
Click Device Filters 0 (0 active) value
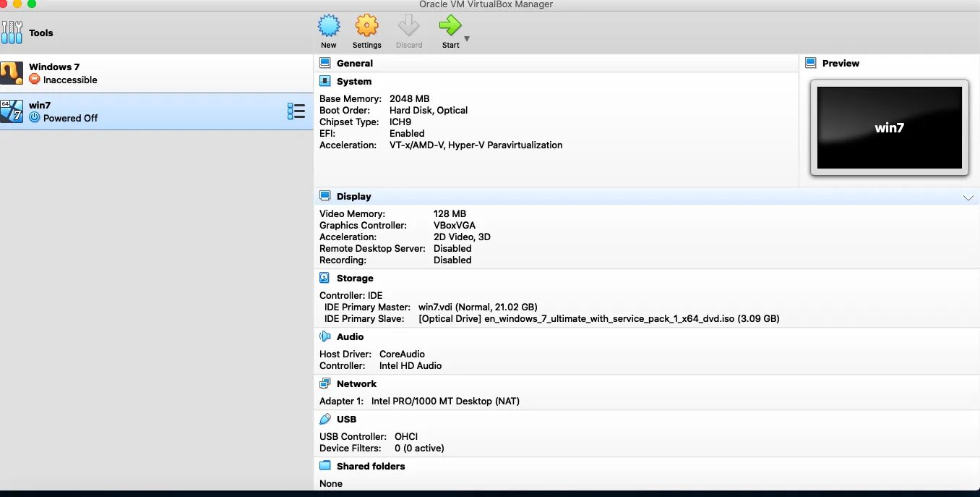click(419, 448)
